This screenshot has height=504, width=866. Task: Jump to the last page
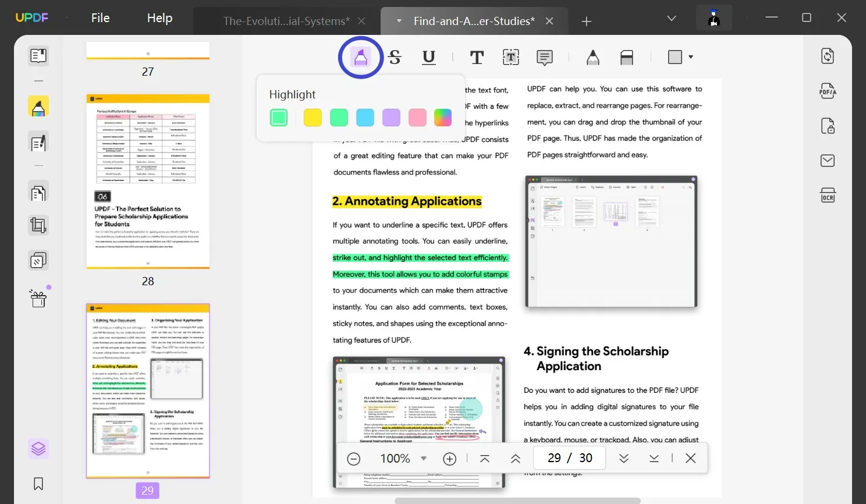[654, 459]
